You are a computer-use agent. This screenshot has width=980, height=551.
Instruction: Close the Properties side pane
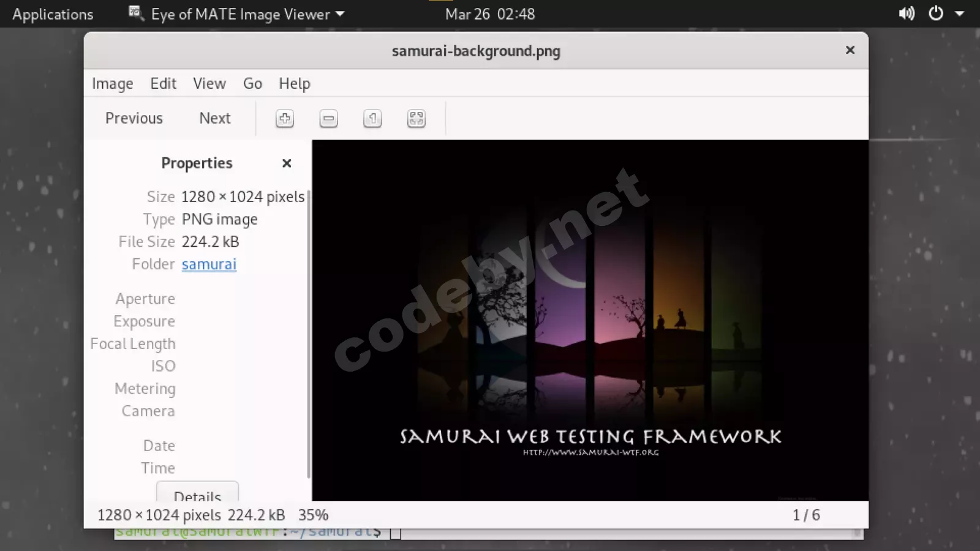287,163
